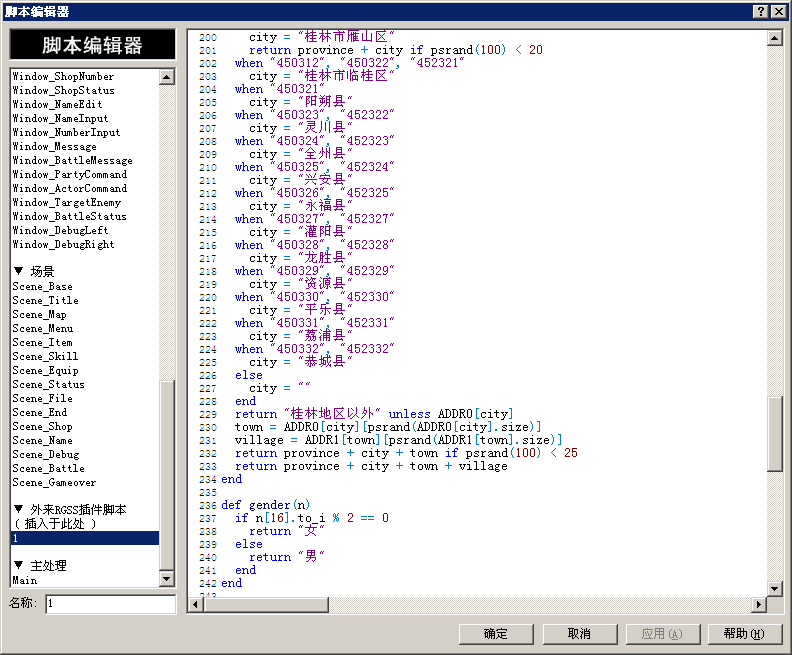This screenshot has height=655, width=792.
Task: Select the Window_ShopNumber script
Action: pos(85,76)
